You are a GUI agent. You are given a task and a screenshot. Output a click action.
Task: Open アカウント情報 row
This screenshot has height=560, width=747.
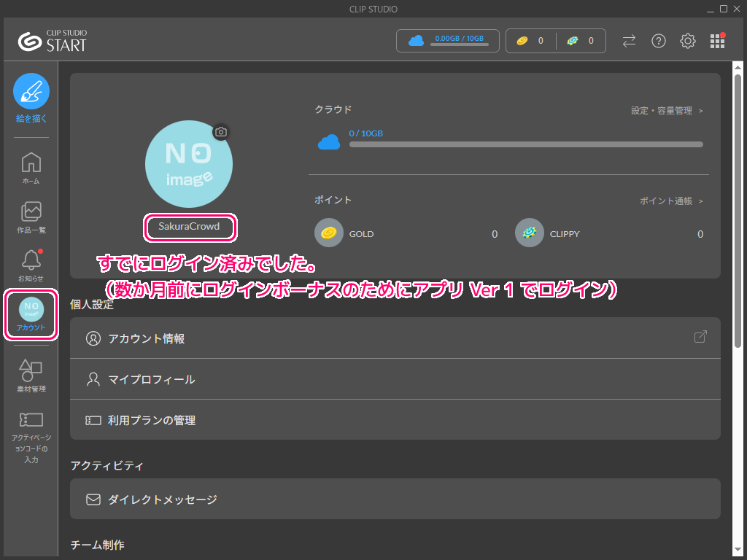coord(395,338)
